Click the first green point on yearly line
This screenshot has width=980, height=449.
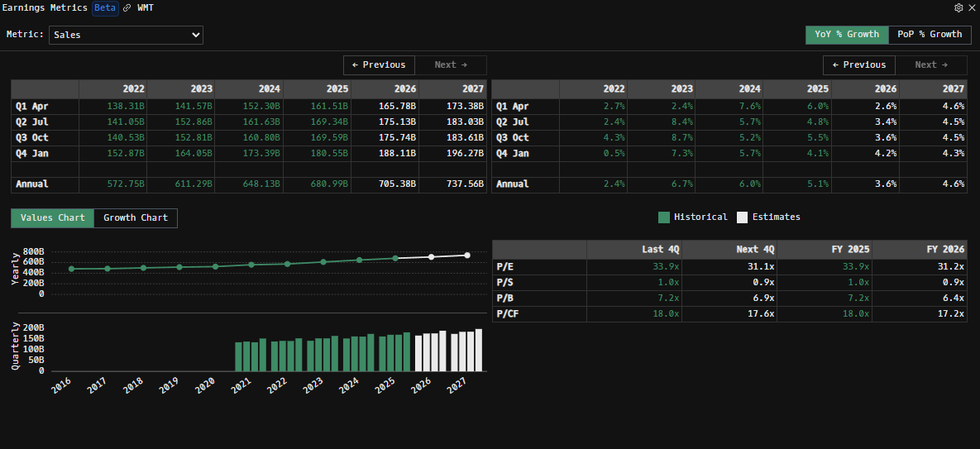71,269
